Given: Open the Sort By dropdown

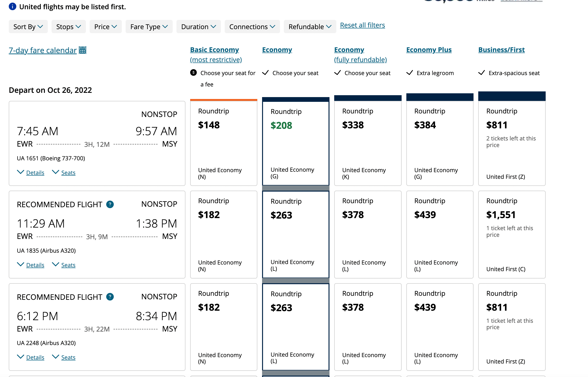Looking at the screenshot, I should coord(28,27).
